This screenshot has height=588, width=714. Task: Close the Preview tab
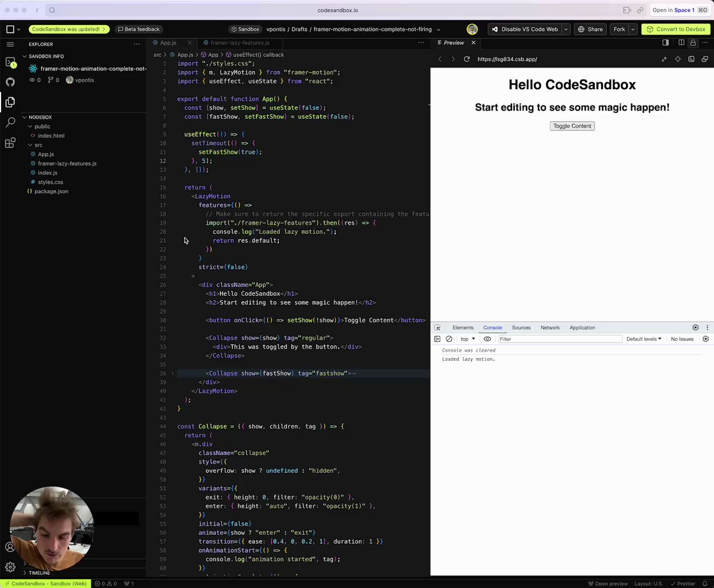pos(474,42)
